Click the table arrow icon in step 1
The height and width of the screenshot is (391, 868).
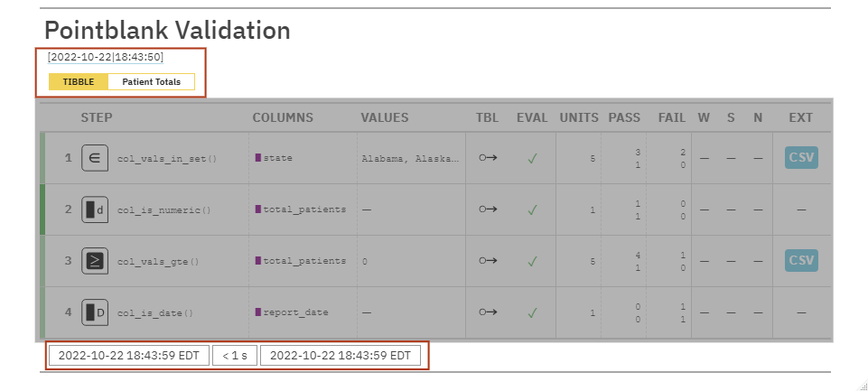pyautogui.click(x=488, y=158)
